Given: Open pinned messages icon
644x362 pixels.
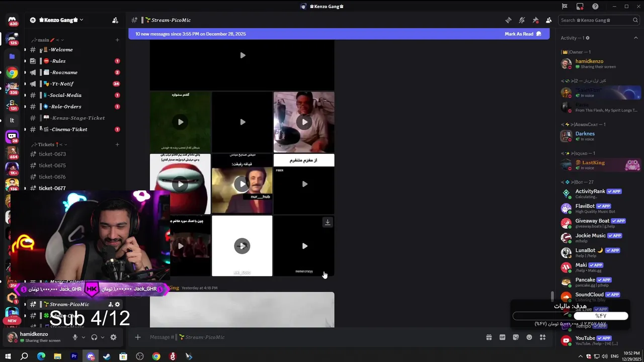Looking at the screenshot, I should pos(535,20).
